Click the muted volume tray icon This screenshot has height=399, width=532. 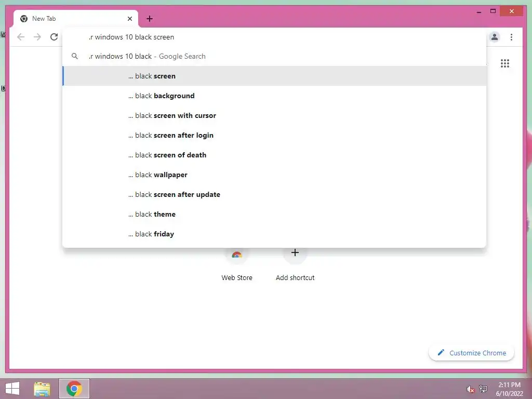click(470, 389)
